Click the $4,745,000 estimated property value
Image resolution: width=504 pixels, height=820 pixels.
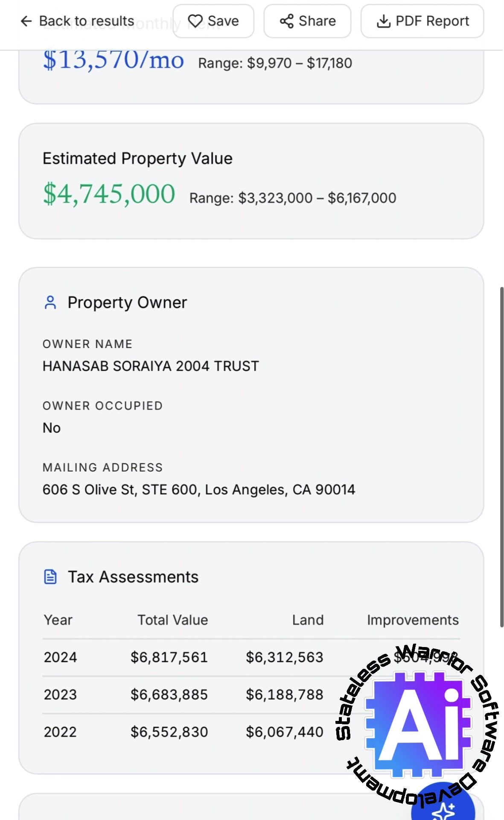tap(109, 194)
